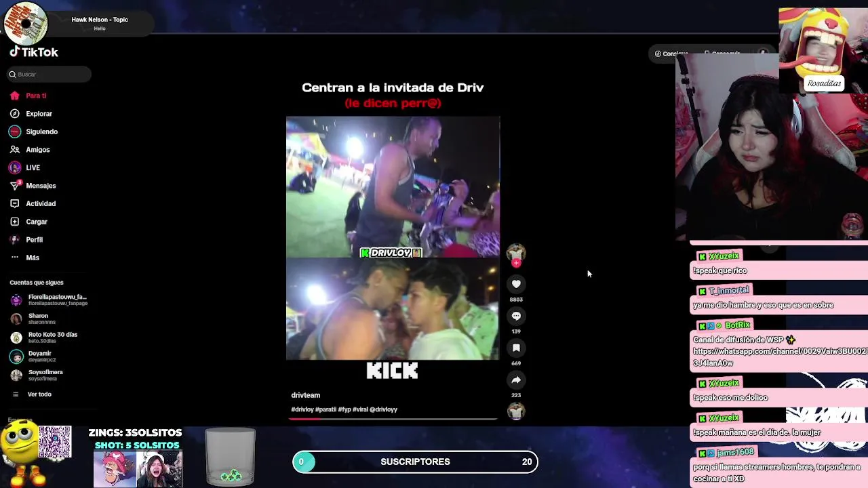Click BotRix username in chat
The image size is (868, 488).
[x=738, y=325]
